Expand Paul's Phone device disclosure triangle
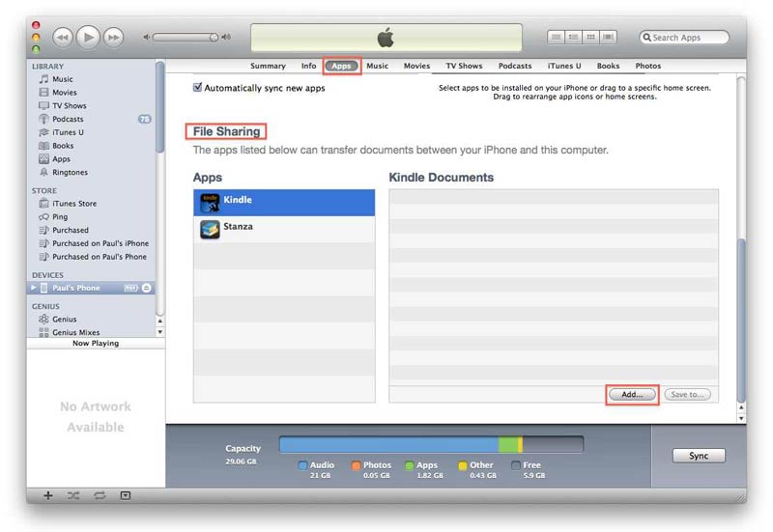 click(34, 288)
